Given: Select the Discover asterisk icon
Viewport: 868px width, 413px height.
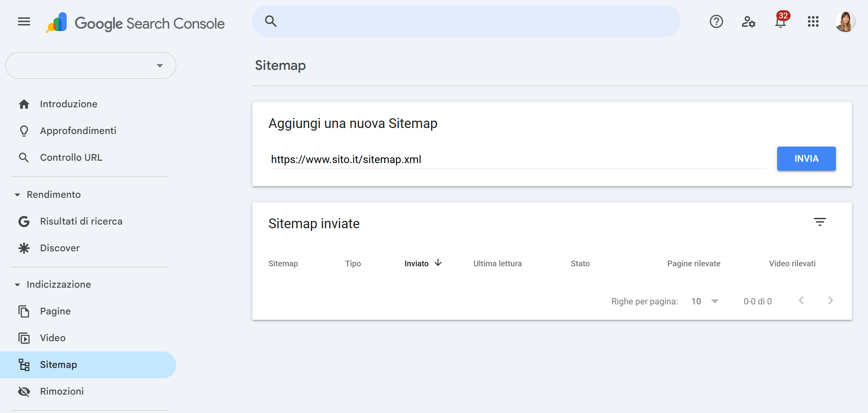Looking at the screenshot, I should click(24, 248).
